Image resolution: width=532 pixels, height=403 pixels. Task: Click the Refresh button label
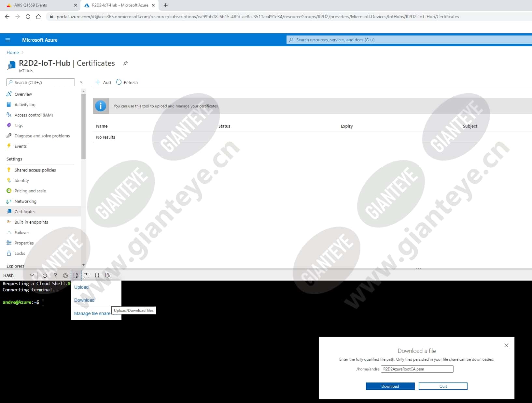tap(131, 82)
